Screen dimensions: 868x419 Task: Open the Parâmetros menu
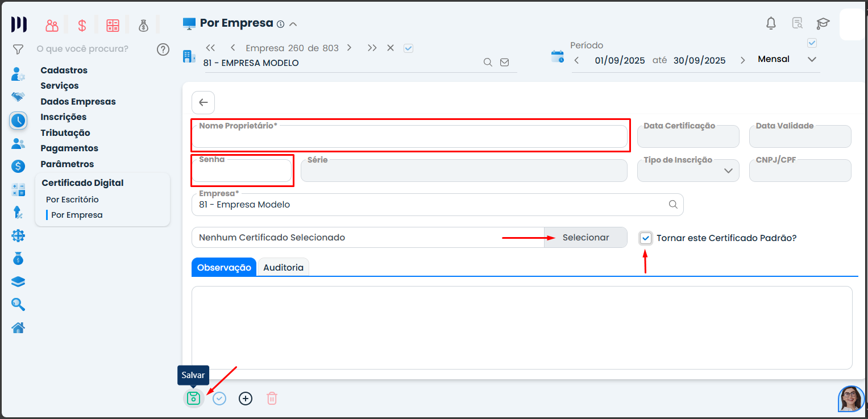pyautogui.click(x=67, y=164)
